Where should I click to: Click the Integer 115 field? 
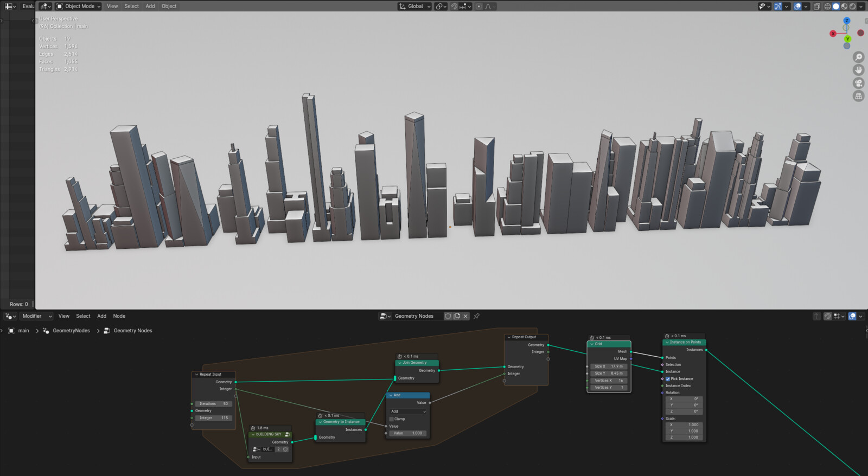click(214, 418)
